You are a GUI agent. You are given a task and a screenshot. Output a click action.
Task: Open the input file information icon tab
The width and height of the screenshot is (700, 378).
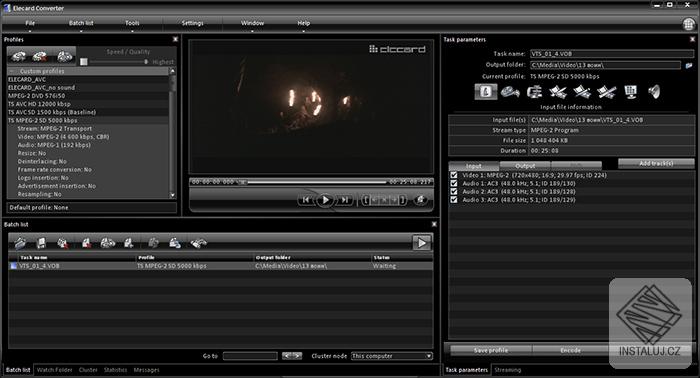click(486, 92)
